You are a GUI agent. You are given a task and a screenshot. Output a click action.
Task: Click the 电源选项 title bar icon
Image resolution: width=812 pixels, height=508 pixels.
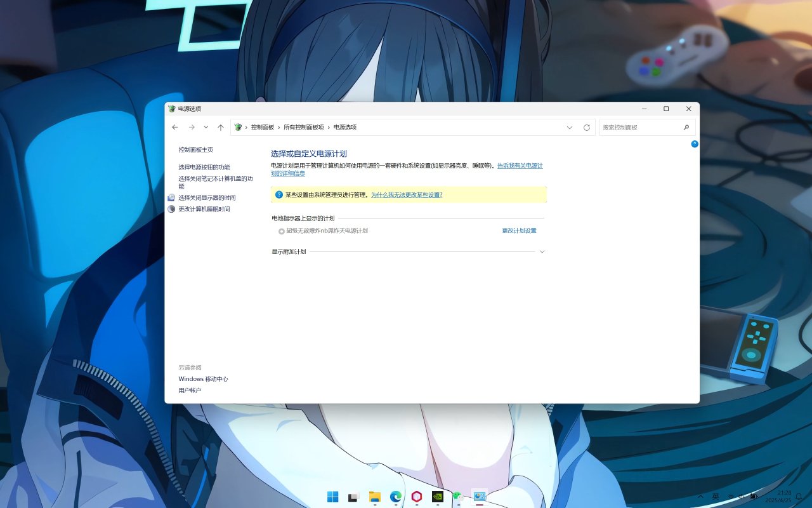(x=172, y=109)
